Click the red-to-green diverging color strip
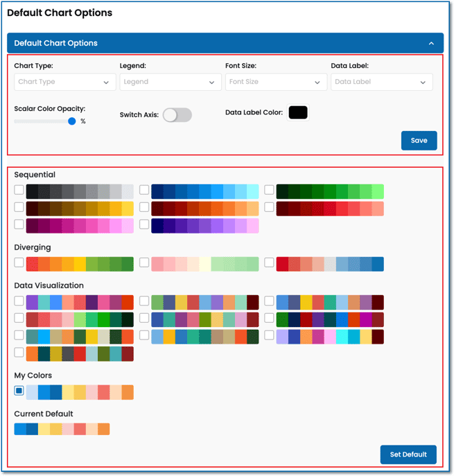This screenshot has height=476, width=454. click(x=80, y=264)
